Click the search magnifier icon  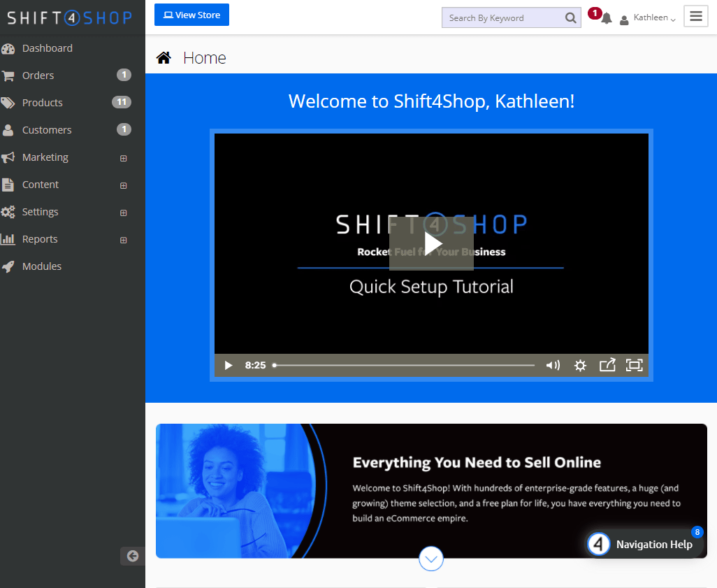pyautogui.click(x=570, y=18)
